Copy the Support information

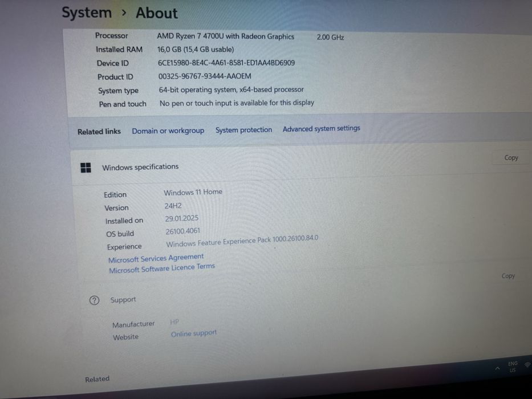pos(508,276)
